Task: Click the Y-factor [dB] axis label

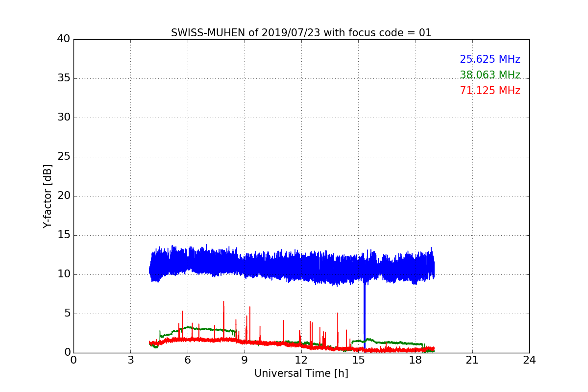Action: coord(48,196)
